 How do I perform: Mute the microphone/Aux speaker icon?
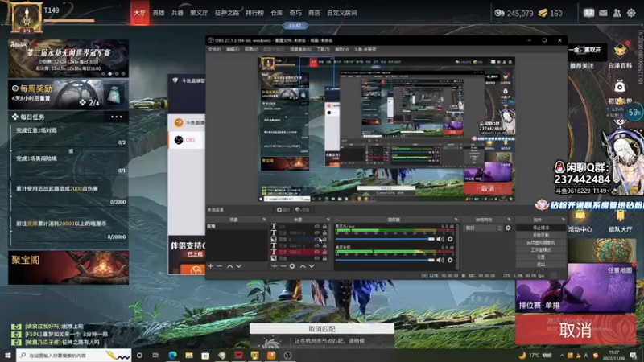point(440,239)
